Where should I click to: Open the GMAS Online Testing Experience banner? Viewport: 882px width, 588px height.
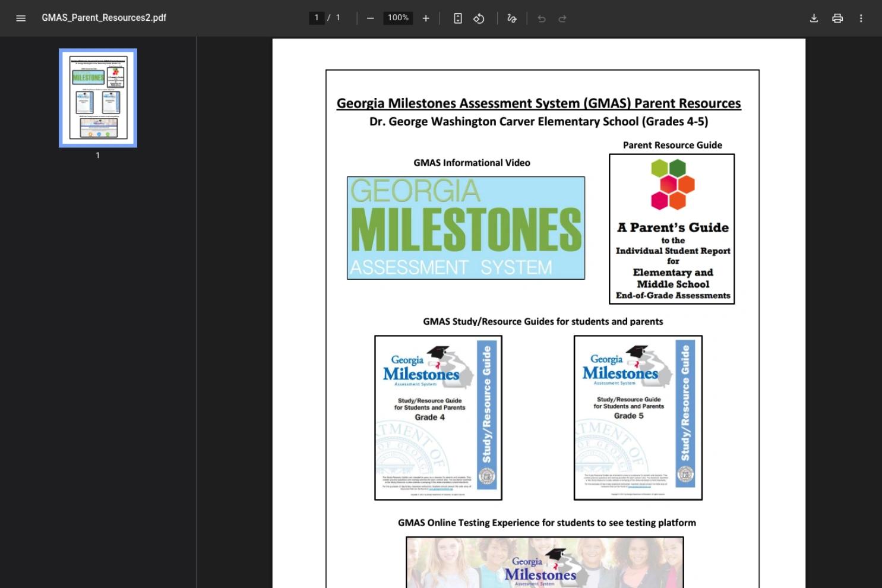pos(545,562)
